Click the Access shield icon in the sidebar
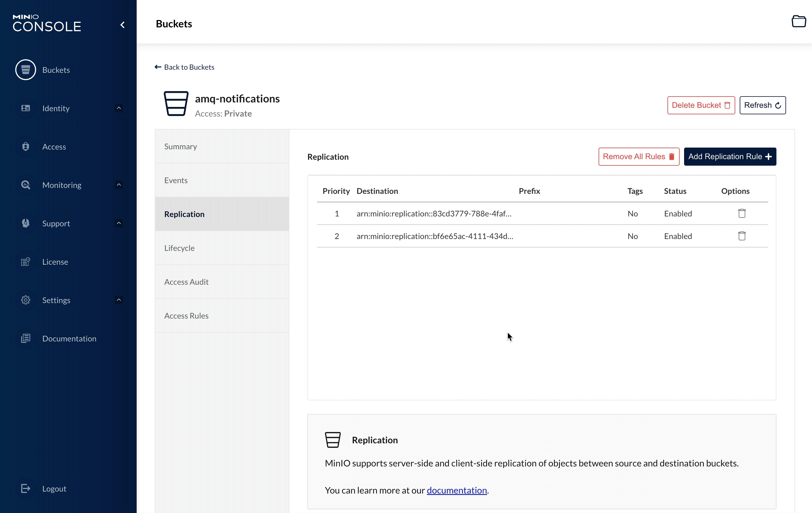 (26, 147)
